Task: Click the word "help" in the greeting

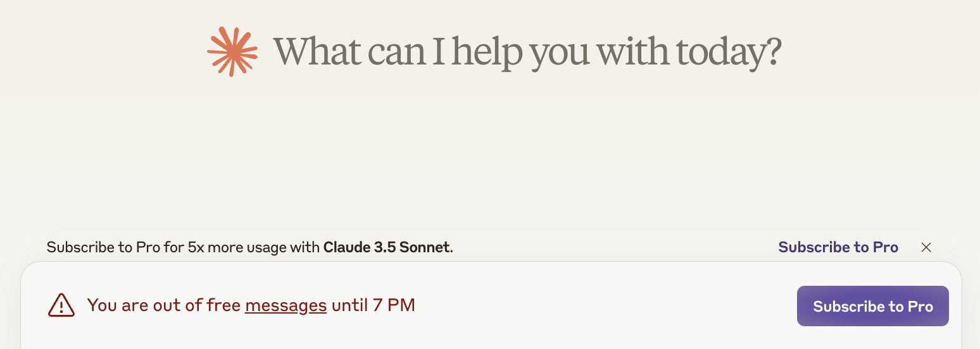Action: pos(486,52)
